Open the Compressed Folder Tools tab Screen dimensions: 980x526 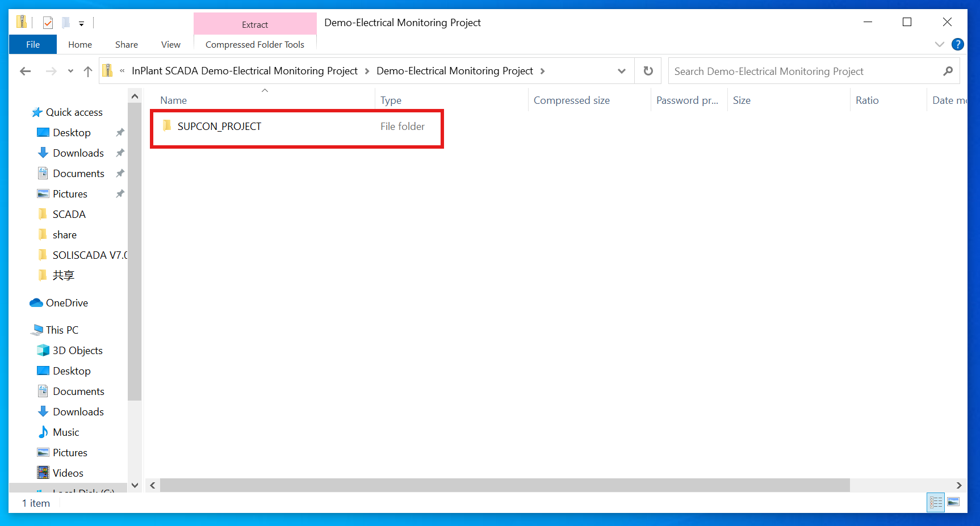pos(255,44)
